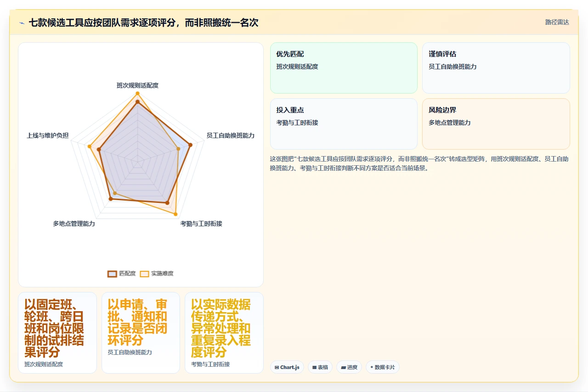Click the 路径雷达 label in header
The height and width of the screenshot is (392, 588).
557,22
